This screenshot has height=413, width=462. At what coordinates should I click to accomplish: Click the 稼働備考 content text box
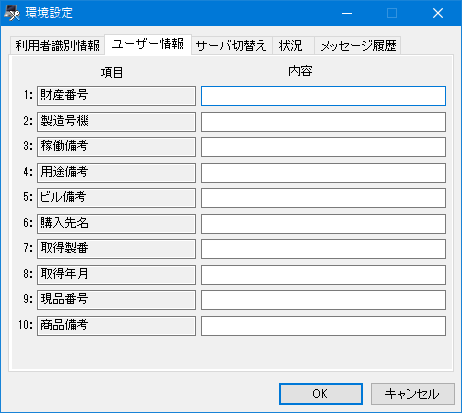point(323,147)
